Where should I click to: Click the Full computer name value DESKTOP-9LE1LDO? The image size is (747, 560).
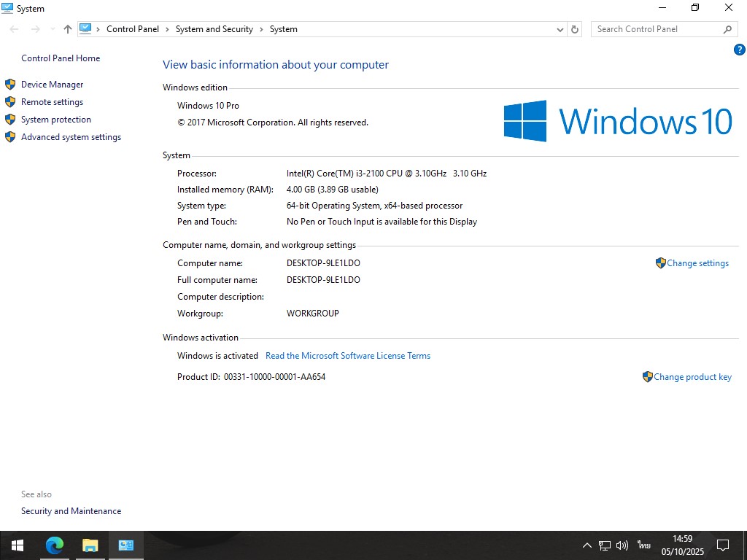tap(323, 280)
